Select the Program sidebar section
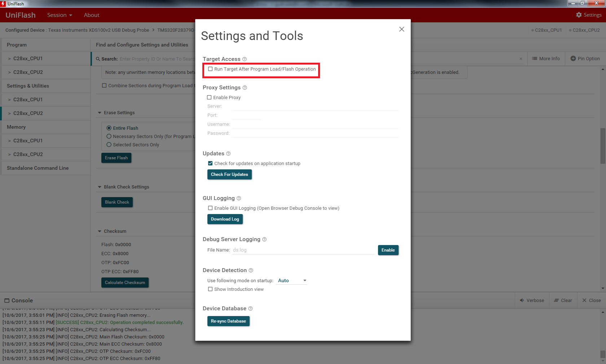 tap(46, 45)
